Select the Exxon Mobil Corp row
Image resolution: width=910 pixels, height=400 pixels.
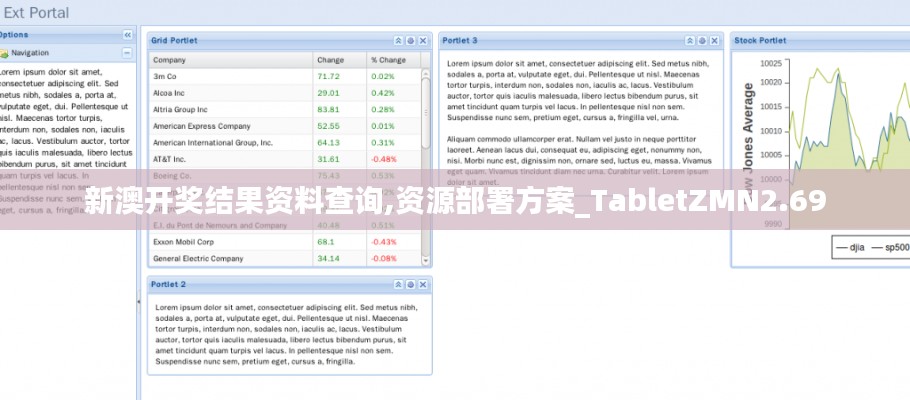(x=230, y=242)
